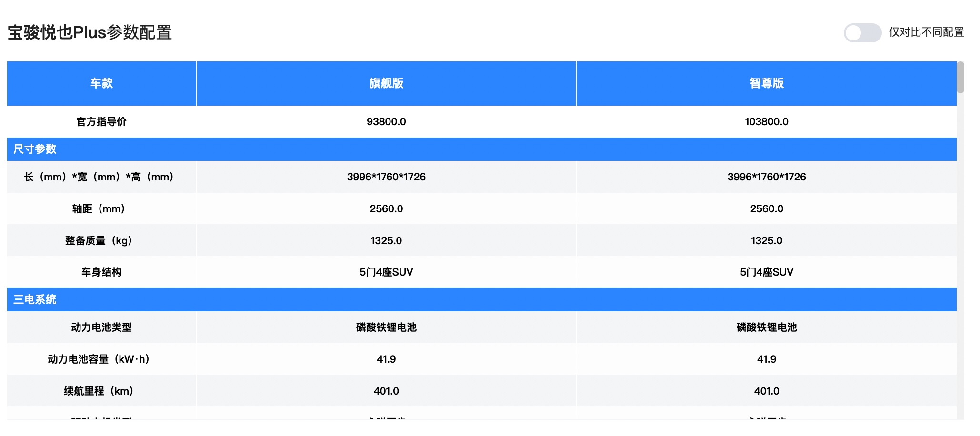Image resolution: width=980 pixels, height=436 pixels.
Task: Click the 官方指导价 row label
Action: tap(101, 121)
